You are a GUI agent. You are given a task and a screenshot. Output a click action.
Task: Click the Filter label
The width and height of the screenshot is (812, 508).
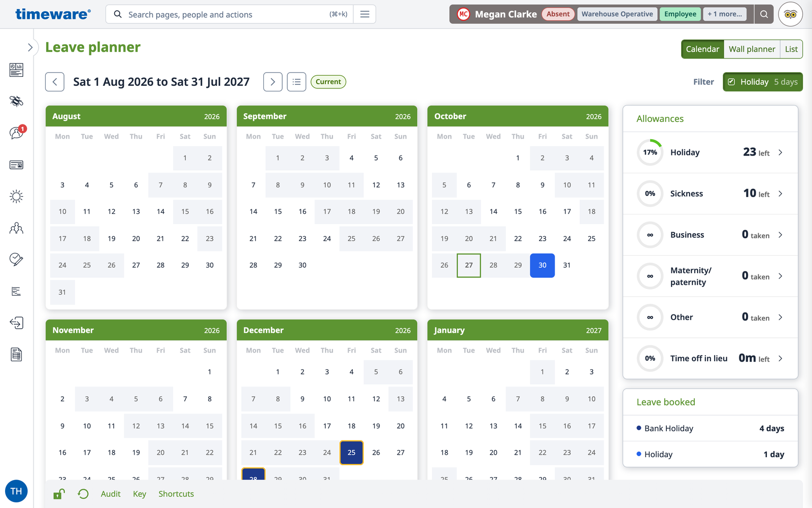(703, 82)
